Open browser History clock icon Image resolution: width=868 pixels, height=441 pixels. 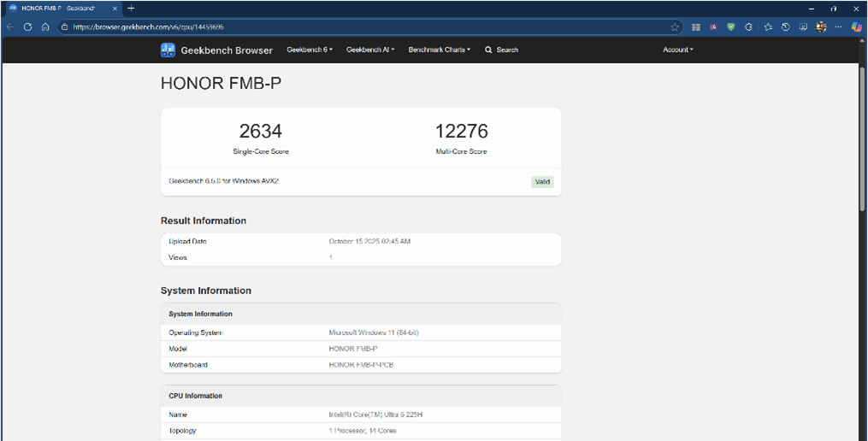tap(786, 26)
